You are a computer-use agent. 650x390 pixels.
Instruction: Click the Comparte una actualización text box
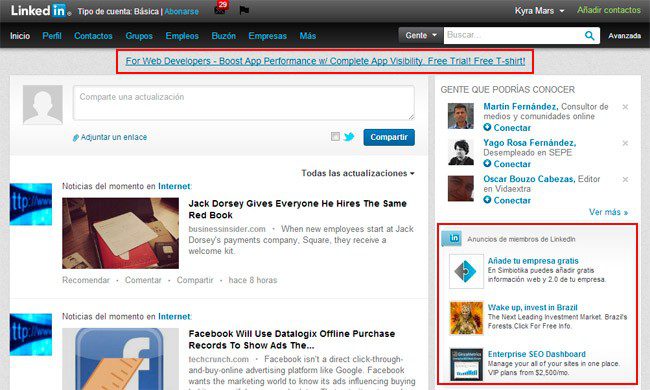pyautogui.click(x=244, y=103)
